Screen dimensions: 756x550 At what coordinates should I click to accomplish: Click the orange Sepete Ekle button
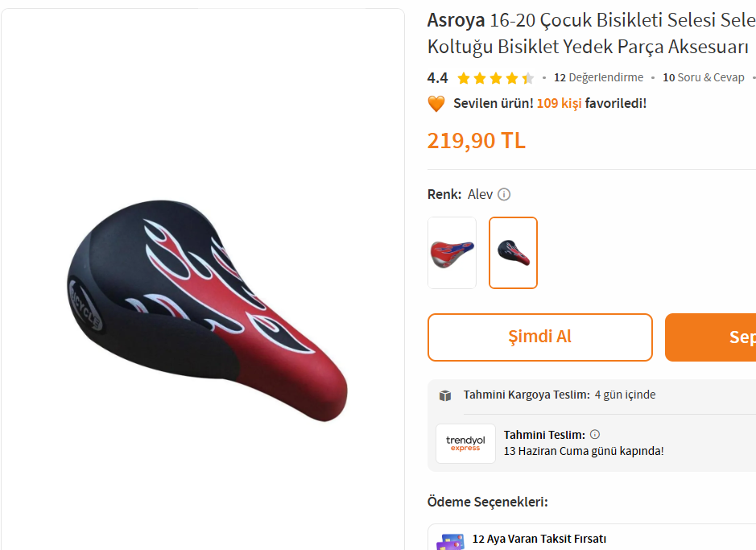coord(711,337)
